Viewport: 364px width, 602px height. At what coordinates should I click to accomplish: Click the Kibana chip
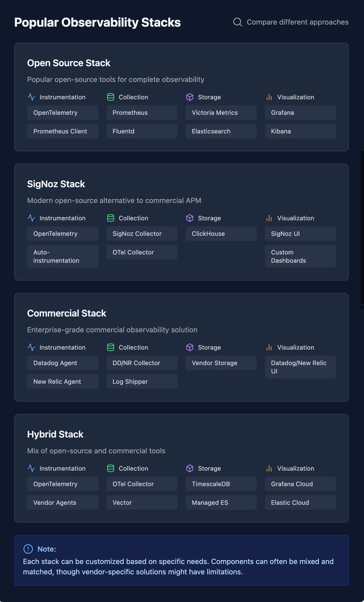(300, 131)
